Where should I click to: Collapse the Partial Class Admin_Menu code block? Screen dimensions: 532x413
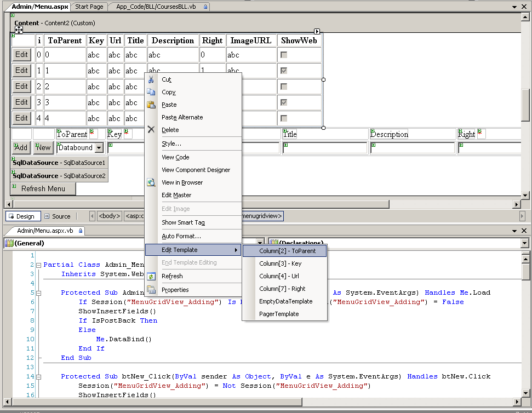[x=38, y=265]
